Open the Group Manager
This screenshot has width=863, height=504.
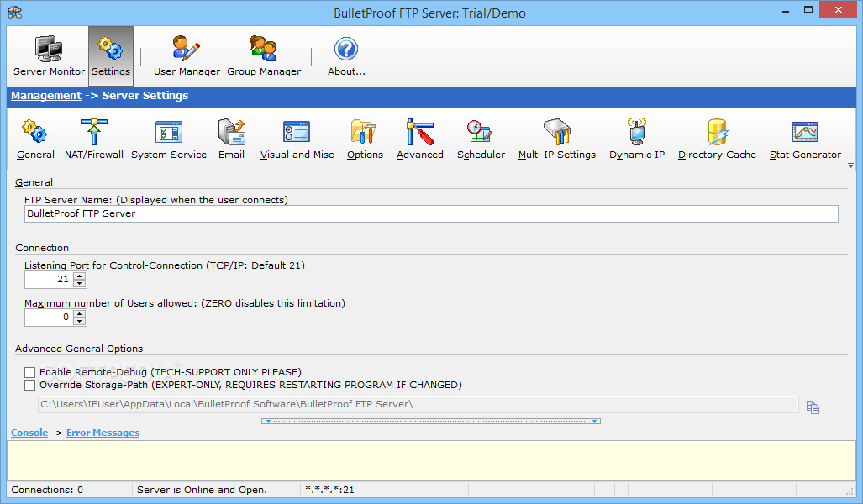(x=264, y=56)
